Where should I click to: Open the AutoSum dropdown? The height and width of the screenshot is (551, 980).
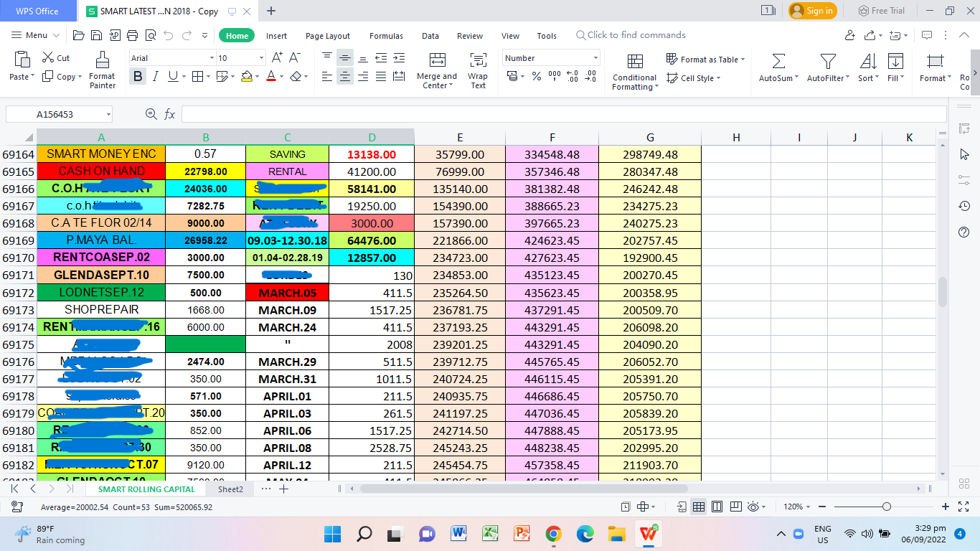796,78
